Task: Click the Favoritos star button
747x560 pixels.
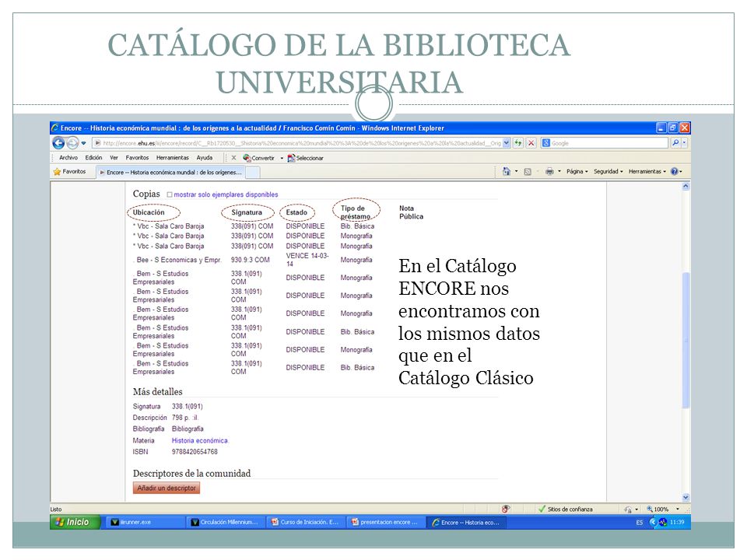Action: click(69, 171)
